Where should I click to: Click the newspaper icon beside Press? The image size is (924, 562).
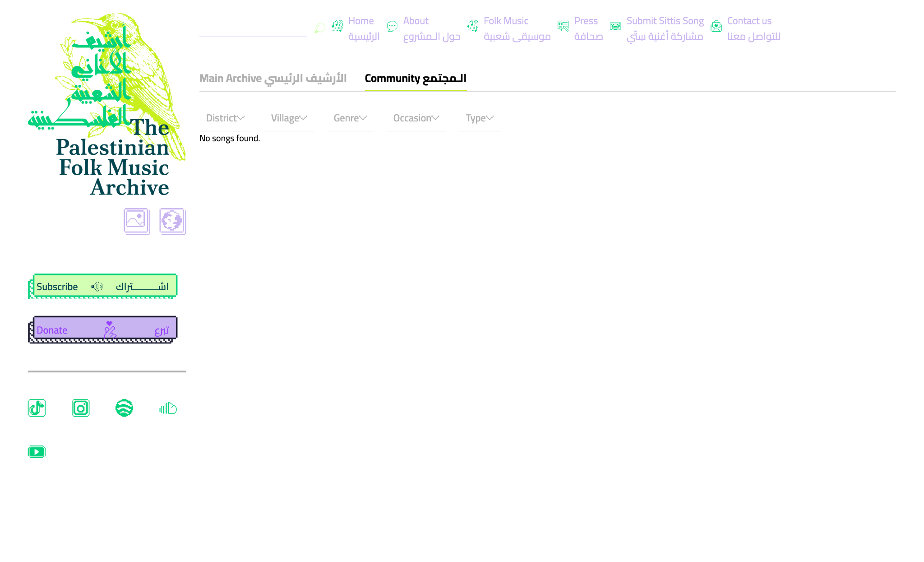(x=563, y=26)
